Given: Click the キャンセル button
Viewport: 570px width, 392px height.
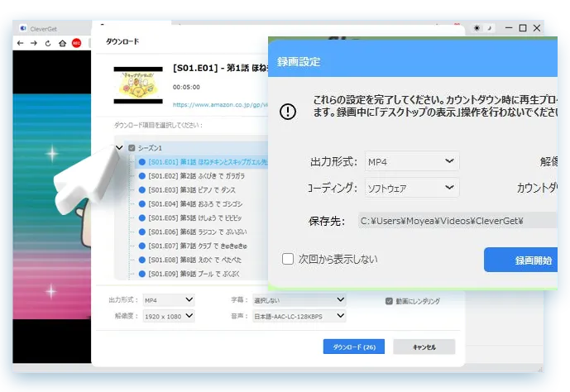Looking at the screenshot, I should tap(424, 347).
